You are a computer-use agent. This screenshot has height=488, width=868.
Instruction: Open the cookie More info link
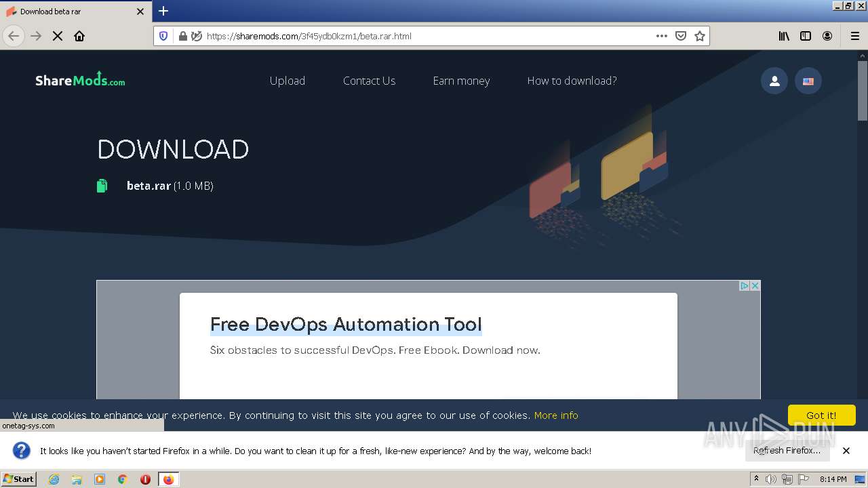click(556, 415)
